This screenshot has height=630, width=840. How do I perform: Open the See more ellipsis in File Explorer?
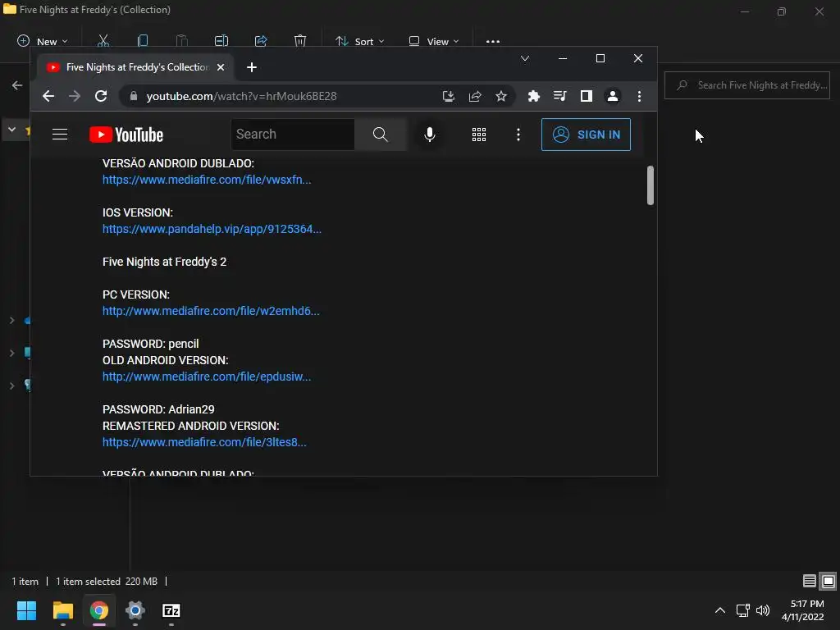(x=493, y=41)
